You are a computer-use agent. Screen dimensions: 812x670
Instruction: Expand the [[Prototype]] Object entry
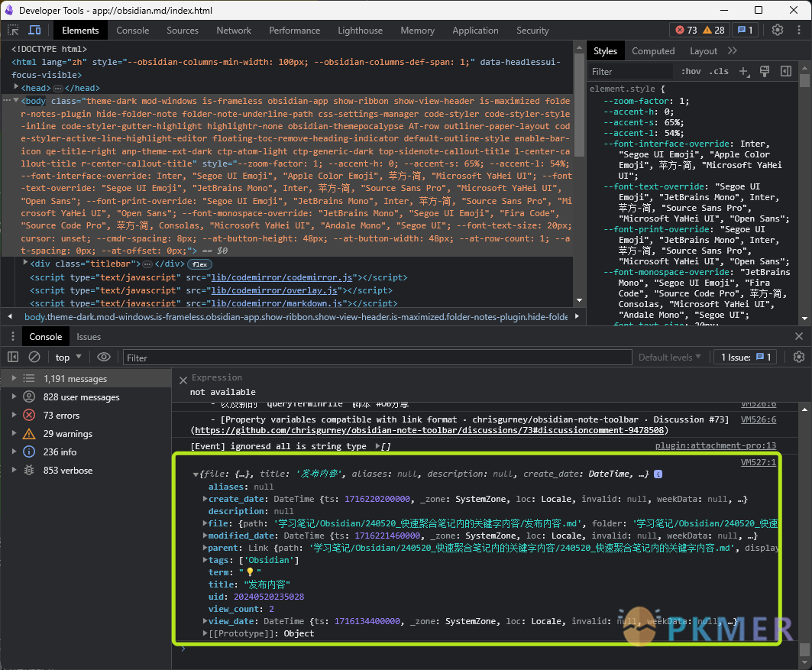[x=205, y=633]
